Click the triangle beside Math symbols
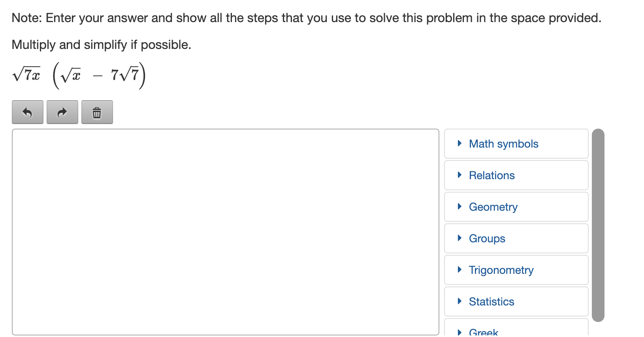The height and width of the screenshot is (337, 644). click(459, 143)
